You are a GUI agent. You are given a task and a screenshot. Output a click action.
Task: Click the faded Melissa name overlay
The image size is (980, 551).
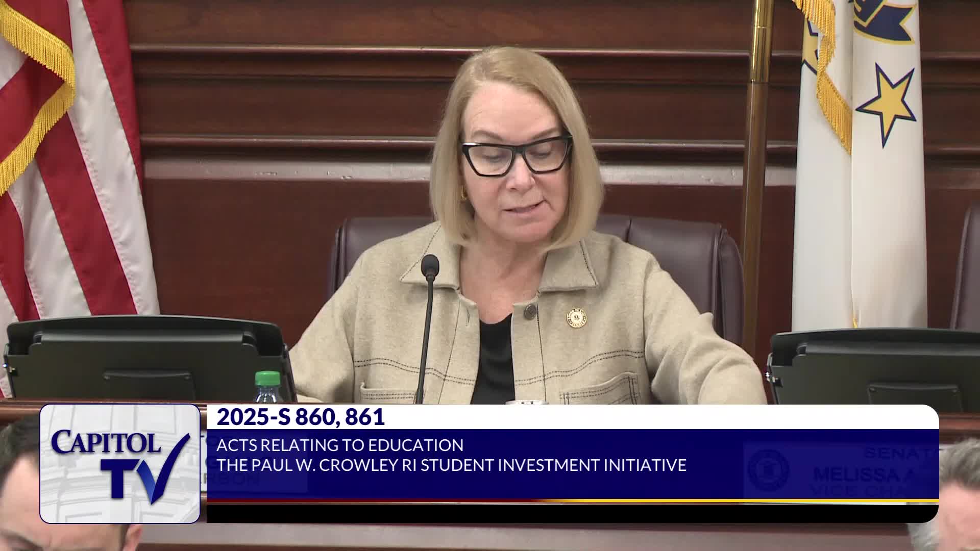[x=857, y=474]
